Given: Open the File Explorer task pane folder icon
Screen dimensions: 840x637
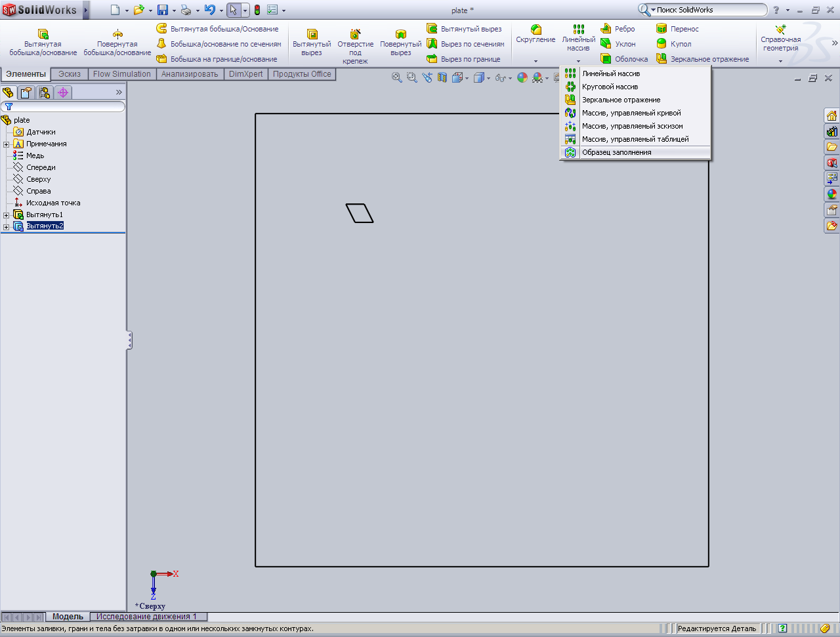Looking at the screenshot, I should click(x=831, y=147).
